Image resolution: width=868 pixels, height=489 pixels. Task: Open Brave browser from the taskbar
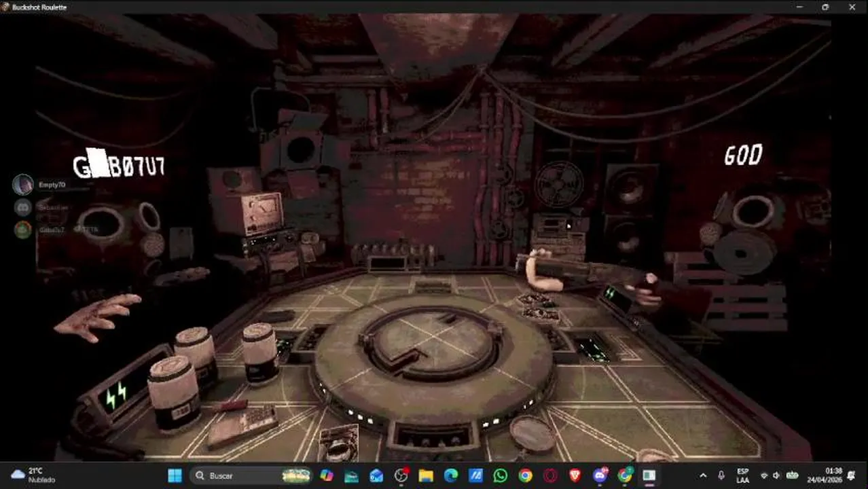click(575, 475)
